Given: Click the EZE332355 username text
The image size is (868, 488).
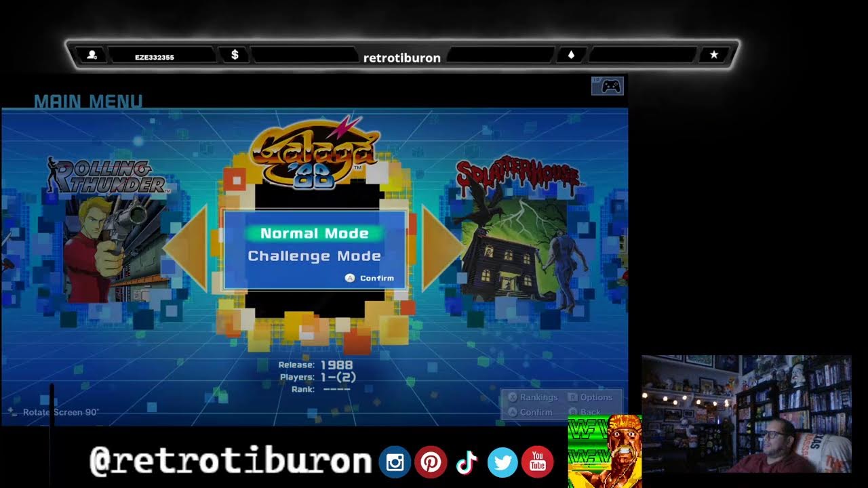Looking at the screenshot, I should pos(155,58).
